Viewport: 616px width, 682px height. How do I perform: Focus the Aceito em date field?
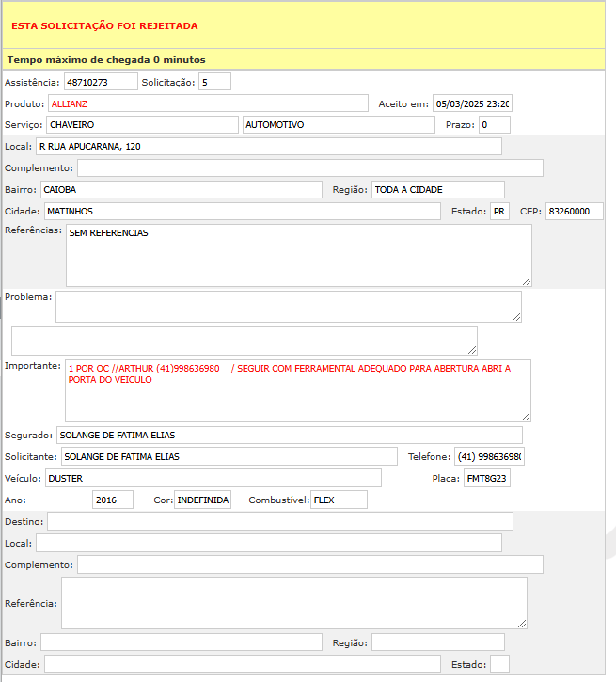click(x=471, y=103)
